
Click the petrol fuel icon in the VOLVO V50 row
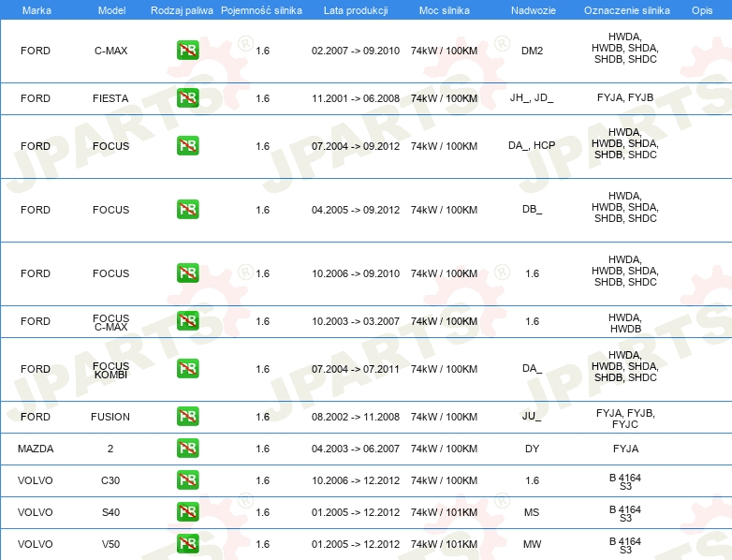pos(187,544)
